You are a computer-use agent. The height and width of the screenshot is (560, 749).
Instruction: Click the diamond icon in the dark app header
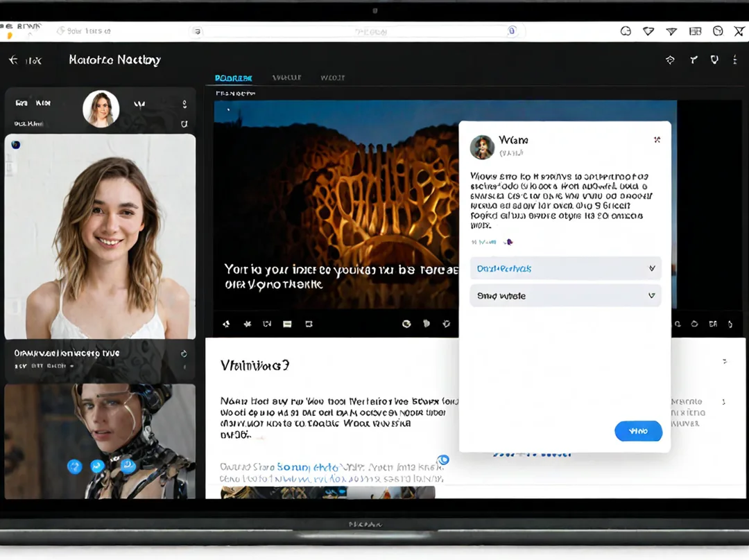(670, 60)
